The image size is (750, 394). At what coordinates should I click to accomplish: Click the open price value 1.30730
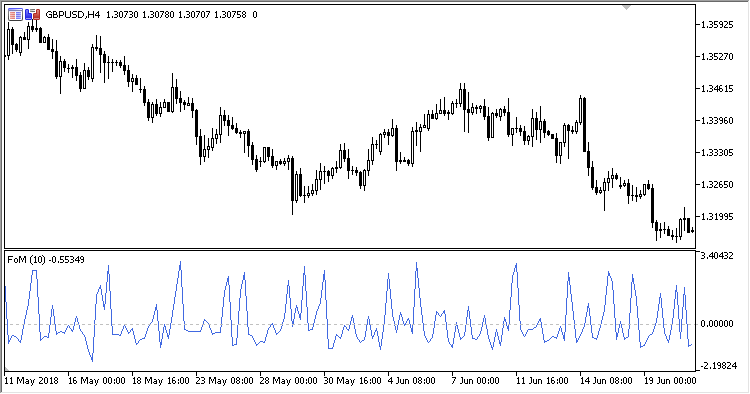[122, 15]
